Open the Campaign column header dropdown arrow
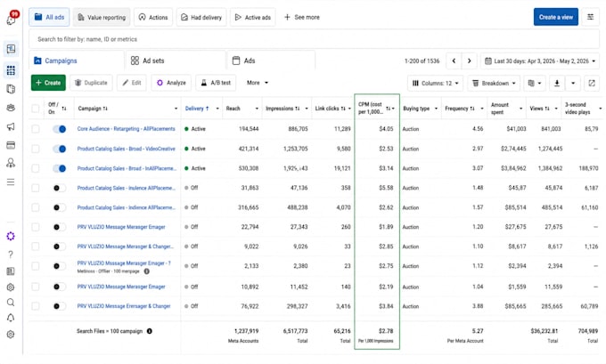This screenshot has width=606, height=364. tap(176, 109)
